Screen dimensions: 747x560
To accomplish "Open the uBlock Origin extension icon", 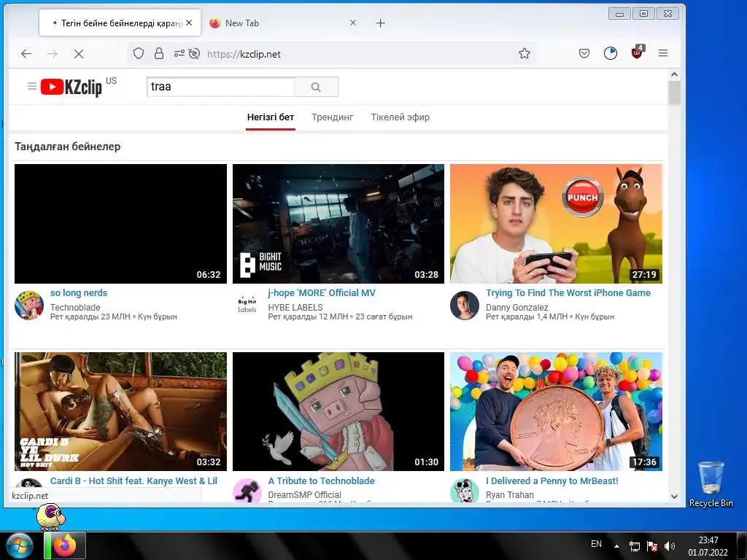I will [x=637, y=52].
